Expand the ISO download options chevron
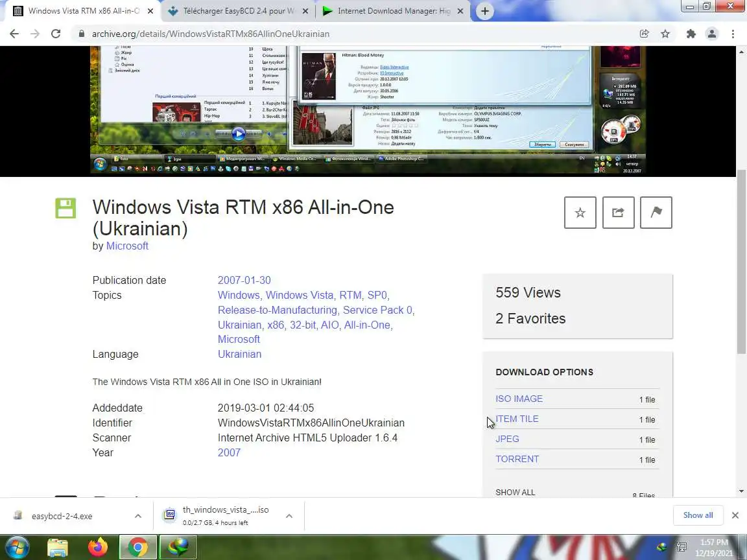This screenshot has height=560, width=747. [x=289, y=516]
